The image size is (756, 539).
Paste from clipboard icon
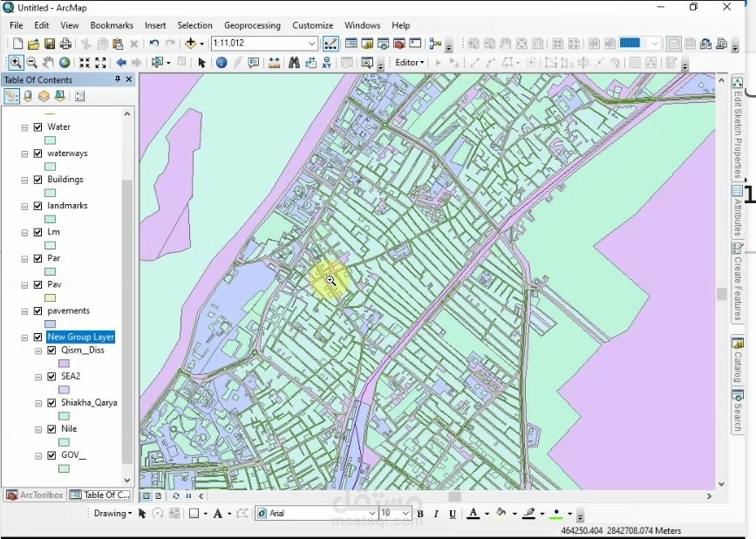pyautogui.click(x=118, y=44)
